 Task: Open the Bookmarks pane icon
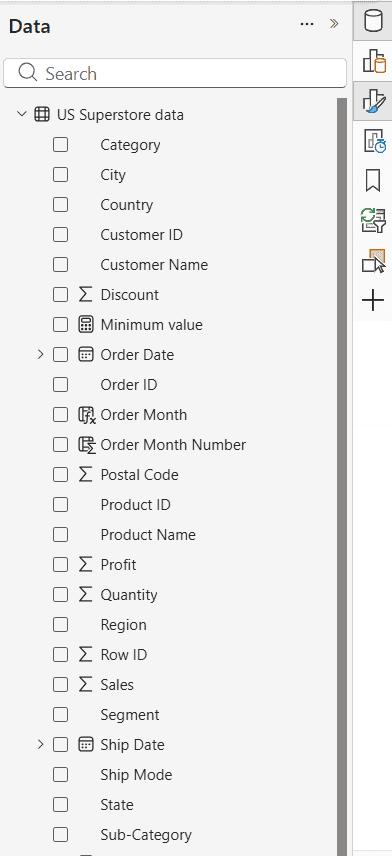[373, 181]
